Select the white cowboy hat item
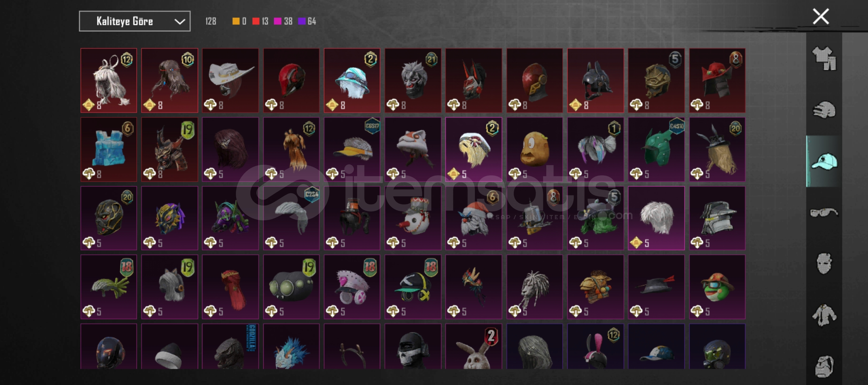 coord(231,81)
